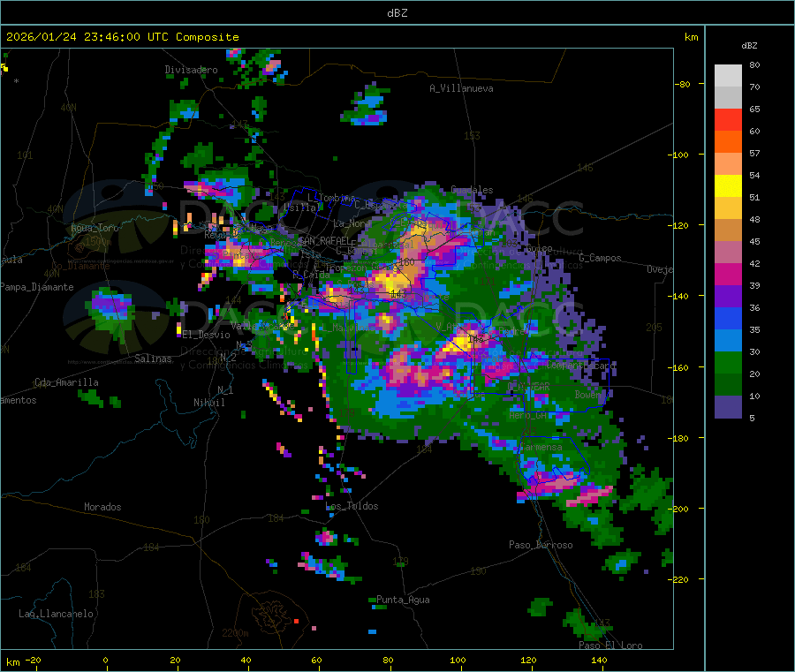This screenshot has width=795, height=672.
Task: Click the 2200m elevation label near the volcano
Action: [235, 633]
